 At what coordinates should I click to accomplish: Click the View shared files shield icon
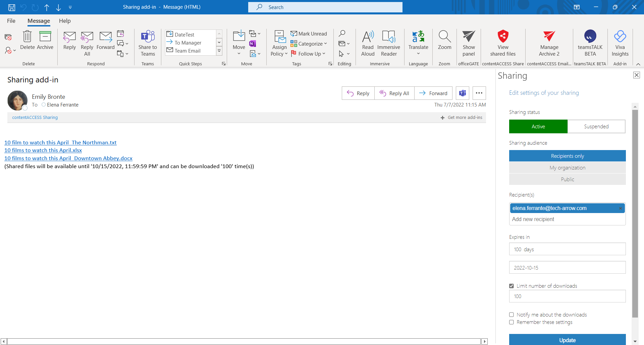[x=502, y=37]
